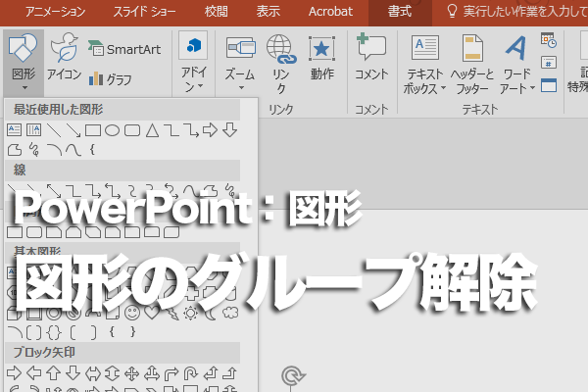The image size is (588, 392).
Task: Choose the right arrow in recent shapes
Action: (x=210, y=130)
